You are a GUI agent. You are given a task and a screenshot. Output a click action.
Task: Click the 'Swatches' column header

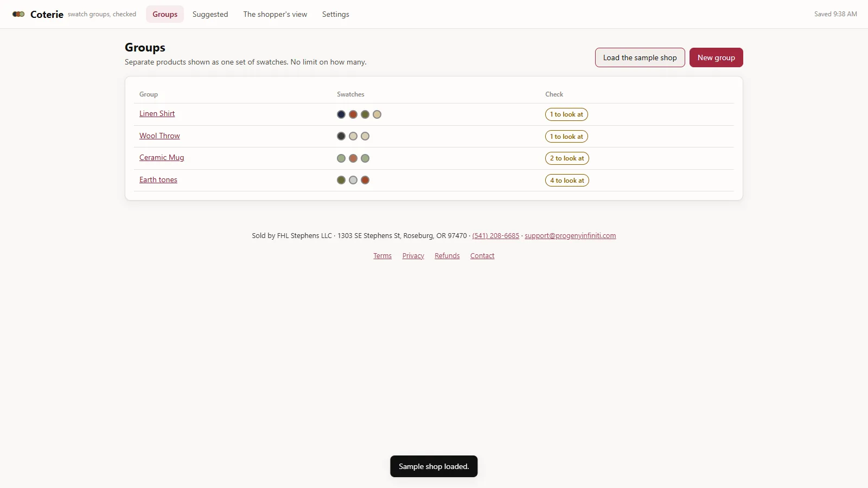tap(350, 94)
